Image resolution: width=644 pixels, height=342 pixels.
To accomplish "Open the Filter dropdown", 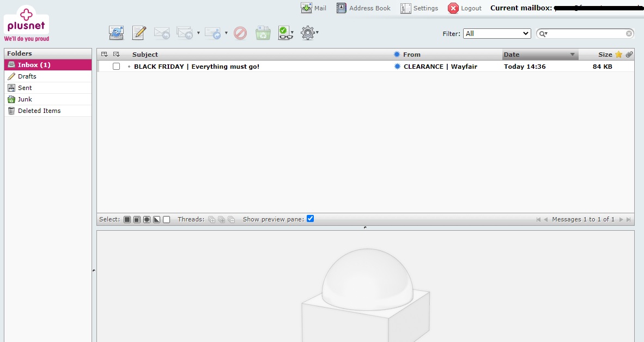I will click(x=496, y=33).
